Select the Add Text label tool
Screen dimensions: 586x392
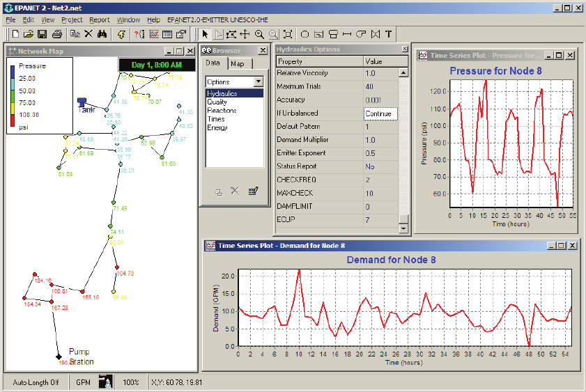(x=388, y=34)
